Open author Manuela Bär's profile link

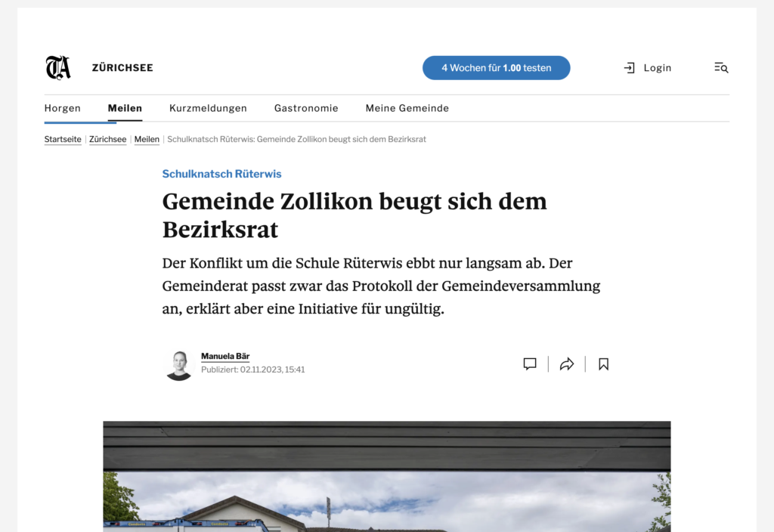point(225,356)
